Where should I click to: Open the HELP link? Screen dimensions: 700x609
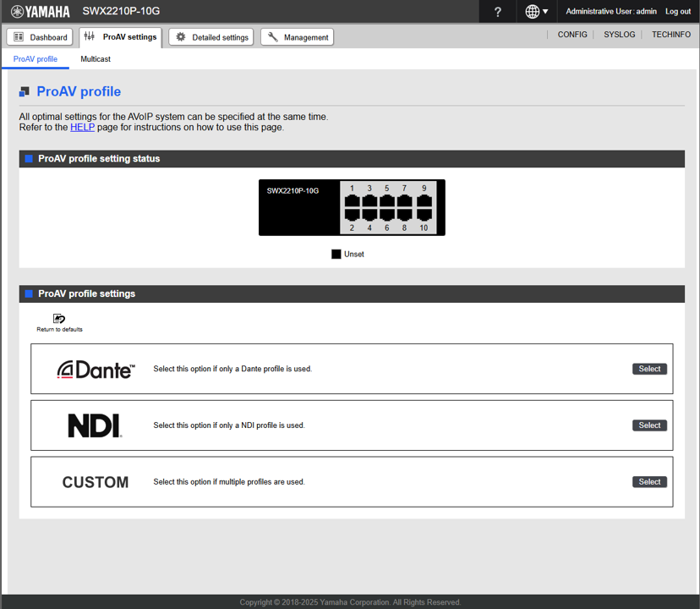82,127
